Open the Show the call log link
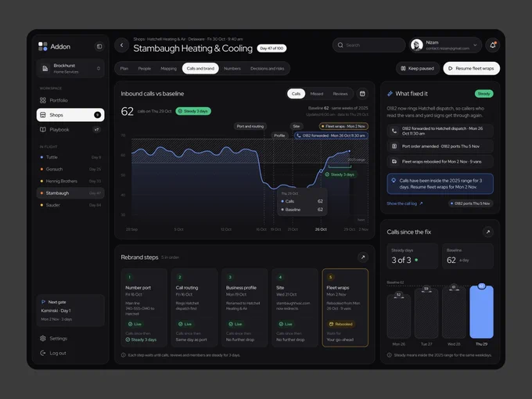This screenshot has height=399, width=532. click(x=404, y=203)
